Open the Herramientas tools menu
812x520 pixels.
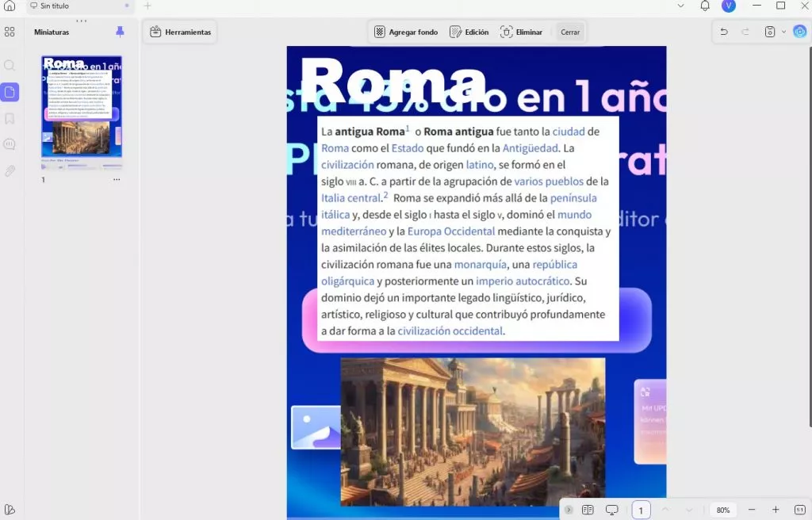180,32
